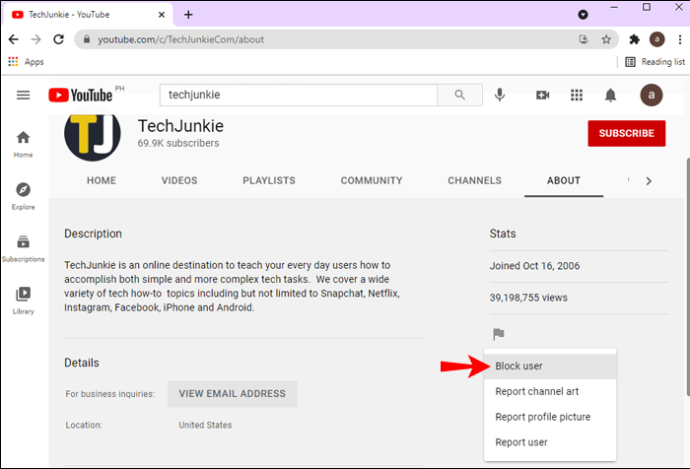Open Explore in the sidebar
Viewport: 690px width, 469px height.
23,196
